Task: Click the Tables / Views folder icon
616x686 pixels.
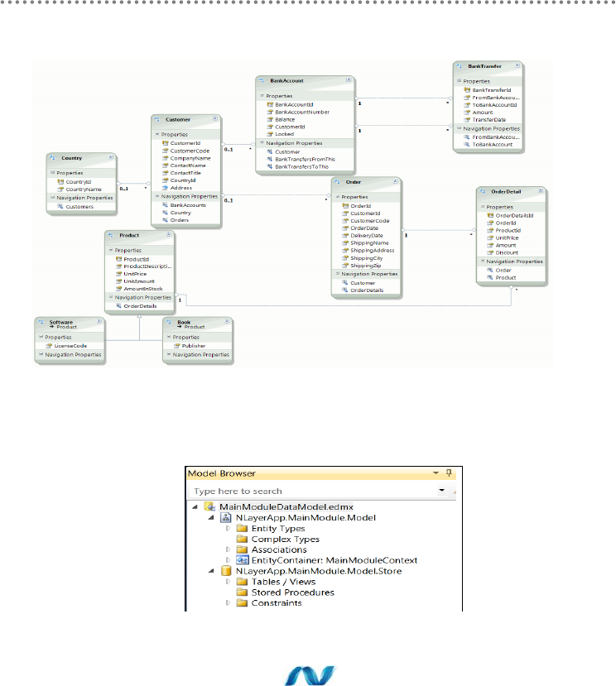Action: click(x=242, y=582)
